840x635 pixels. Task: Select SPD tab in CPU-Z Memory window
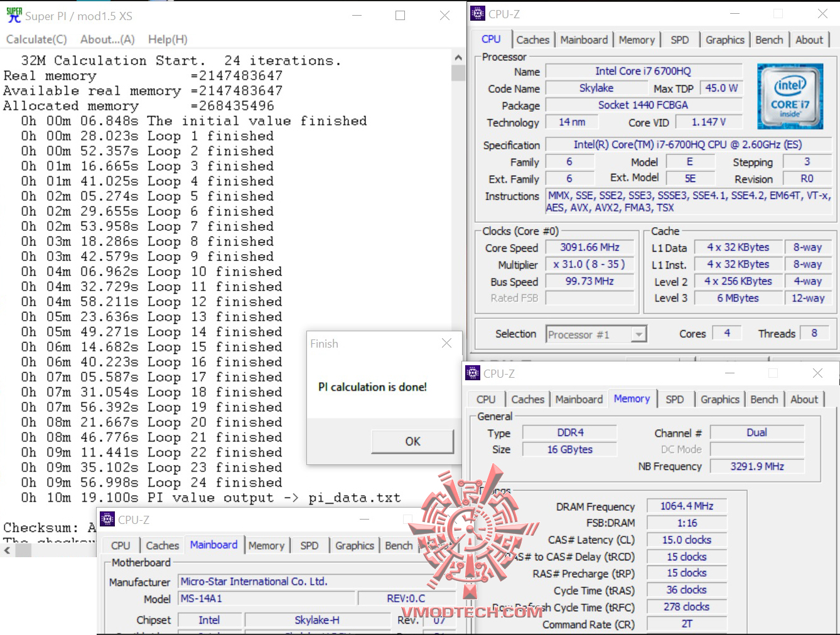coord(675,399)
